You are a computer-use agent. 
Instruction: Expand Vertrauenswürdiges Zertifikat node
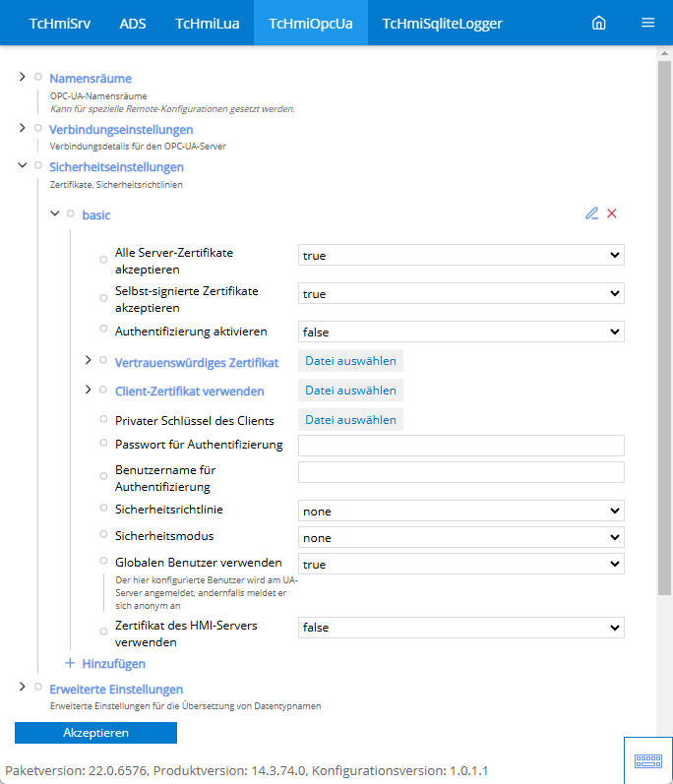tap(88, 361)
